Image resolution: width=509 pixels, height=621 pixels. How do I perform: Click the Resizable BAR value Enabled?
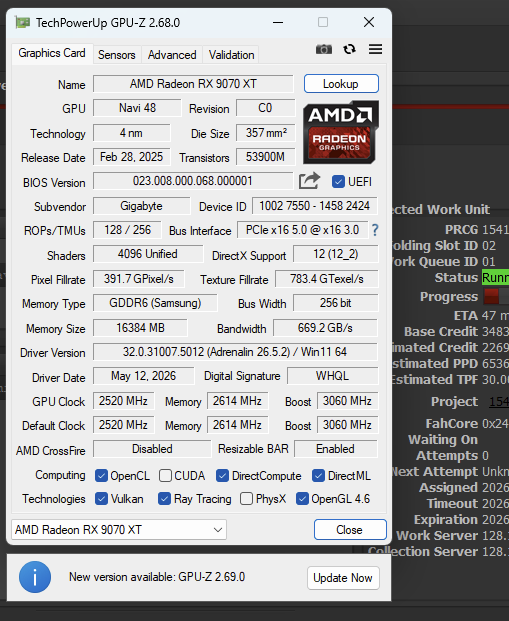[x=336, y=449]
